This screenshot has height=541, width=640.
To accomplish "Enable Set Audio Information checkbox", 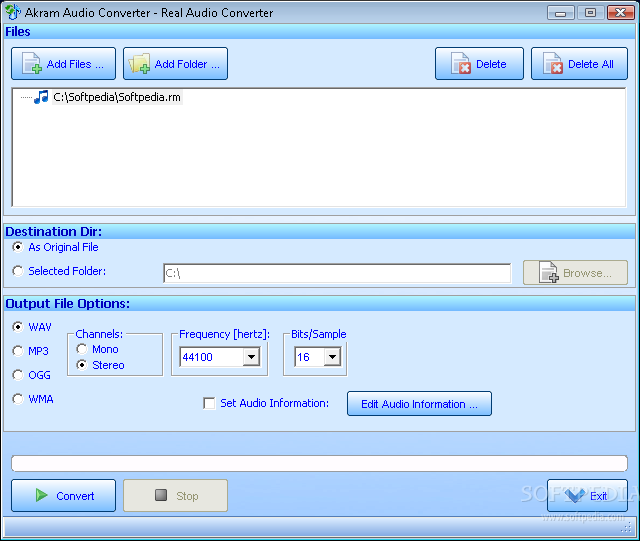I will (x=209, y=403).
